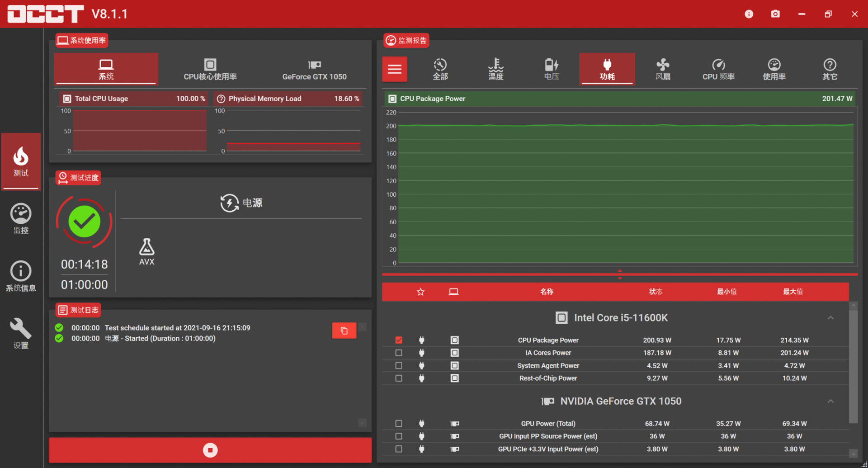The image size is (868, 468).
Task: Check the GPU Input PP Source Power checkbox
Action: pos(399,436)
